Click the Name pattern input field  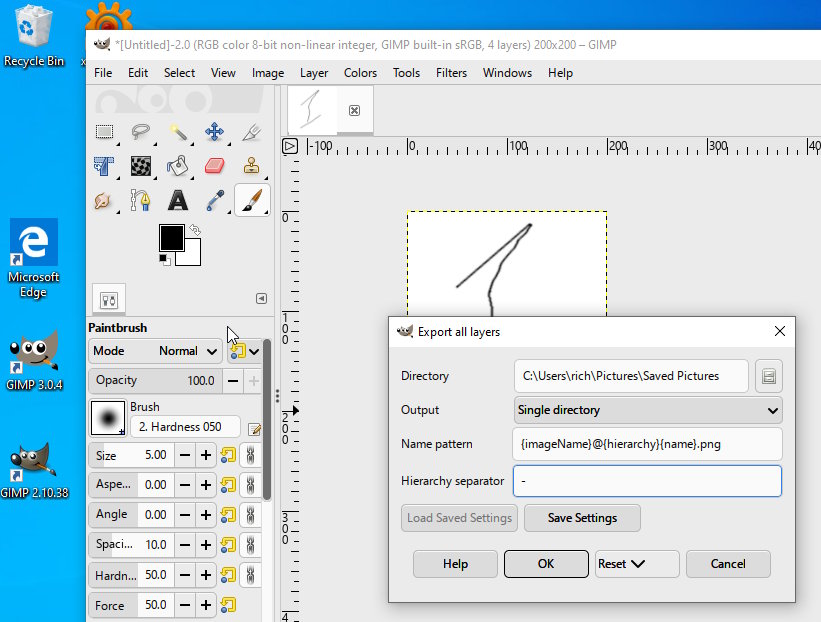click(x=647, y=444)
